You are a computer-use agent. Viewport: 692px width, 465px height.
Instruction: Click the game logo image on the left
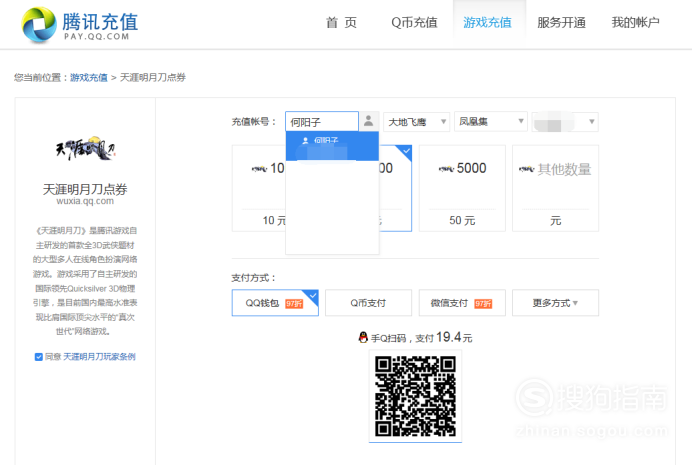pyautogui.click(x=85, y=148)
